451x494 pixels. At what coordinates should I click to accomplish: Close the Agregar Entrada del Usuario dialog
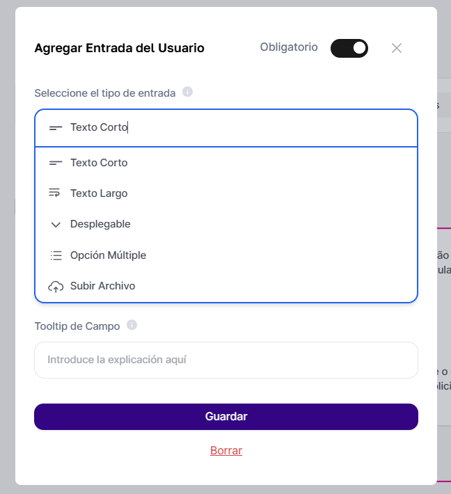396,48
